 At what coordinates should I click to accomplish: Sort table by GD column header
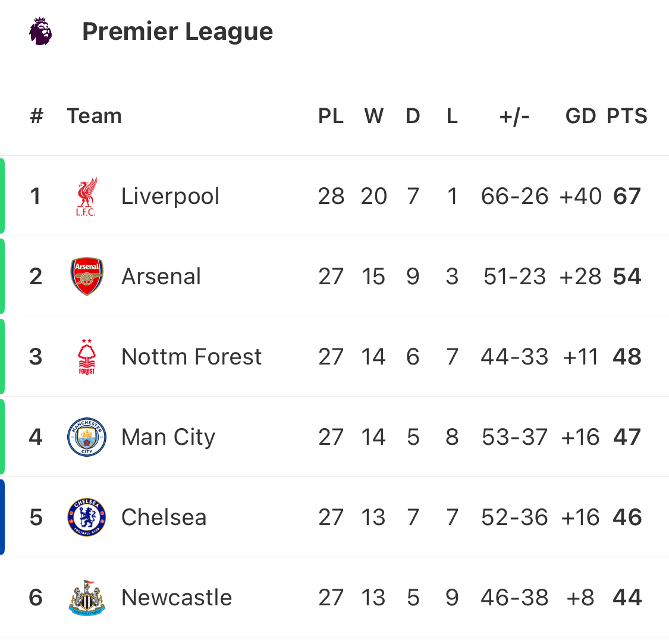coord(580,115)
